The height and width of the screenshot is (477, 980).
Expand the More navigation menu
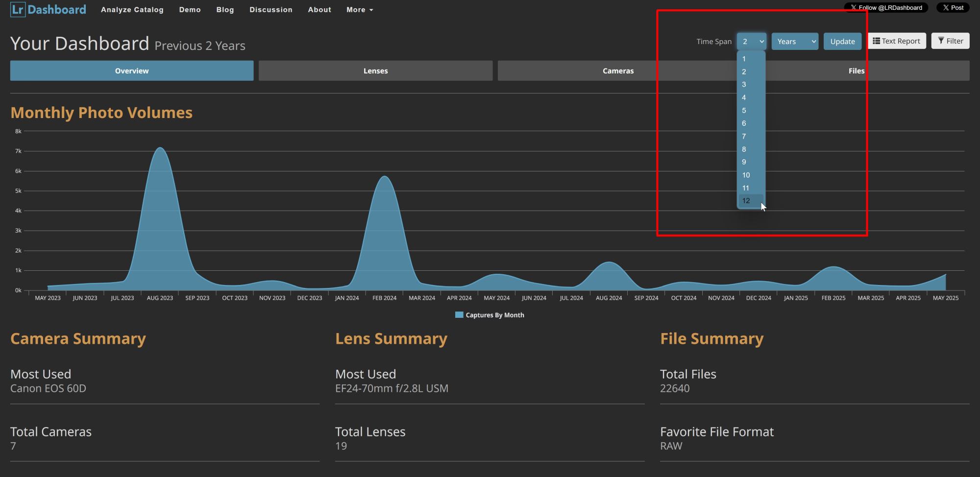360,10
